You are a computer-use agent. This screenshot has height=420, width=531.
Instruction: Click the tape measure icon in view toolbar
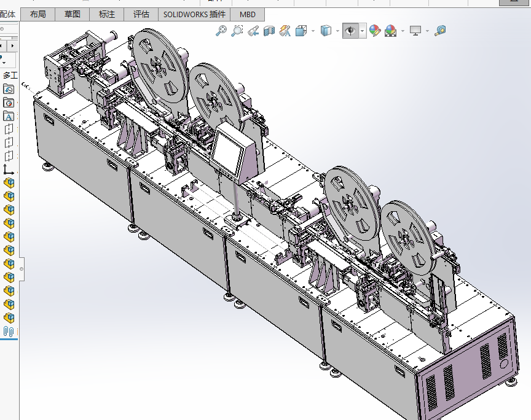(x=440, y=31)
